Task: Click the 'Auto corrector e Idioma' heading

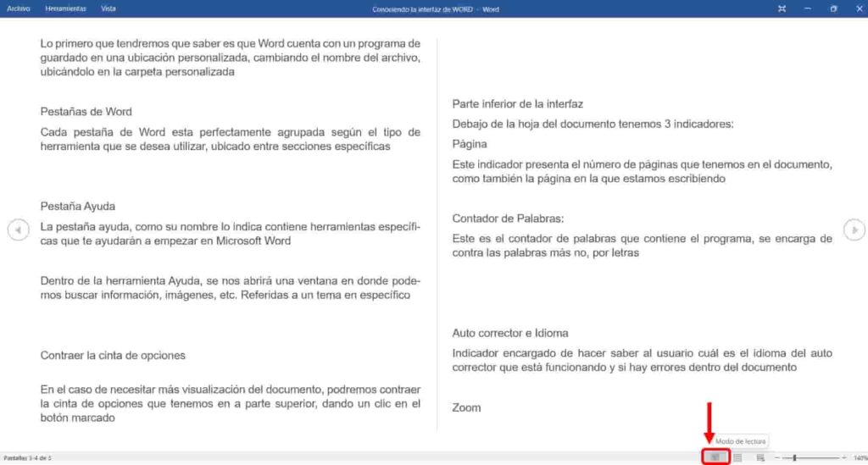Action: [x=510, y=333]
